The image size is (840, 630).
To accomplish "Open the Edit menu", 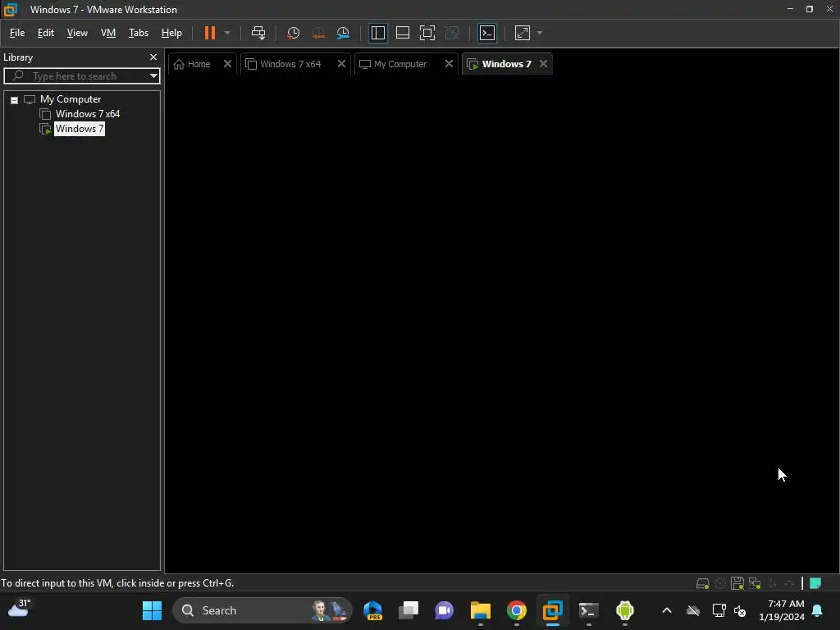I will (46, 33).
